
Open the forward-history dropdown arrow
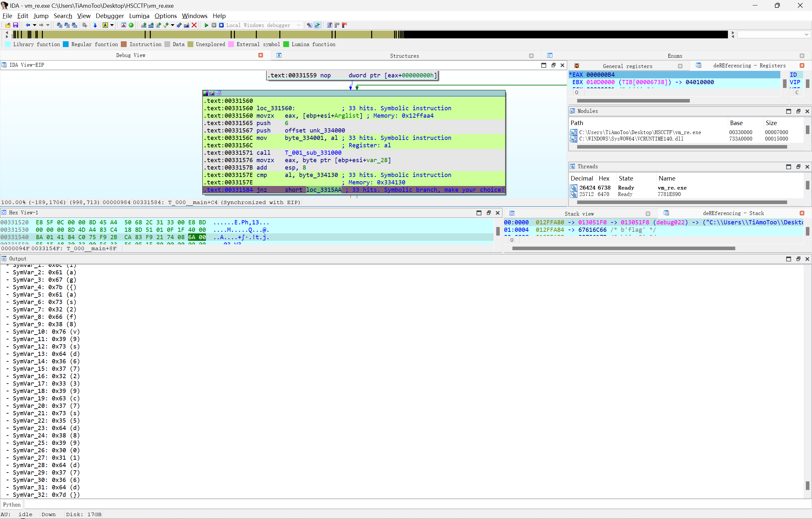(48, 25)
